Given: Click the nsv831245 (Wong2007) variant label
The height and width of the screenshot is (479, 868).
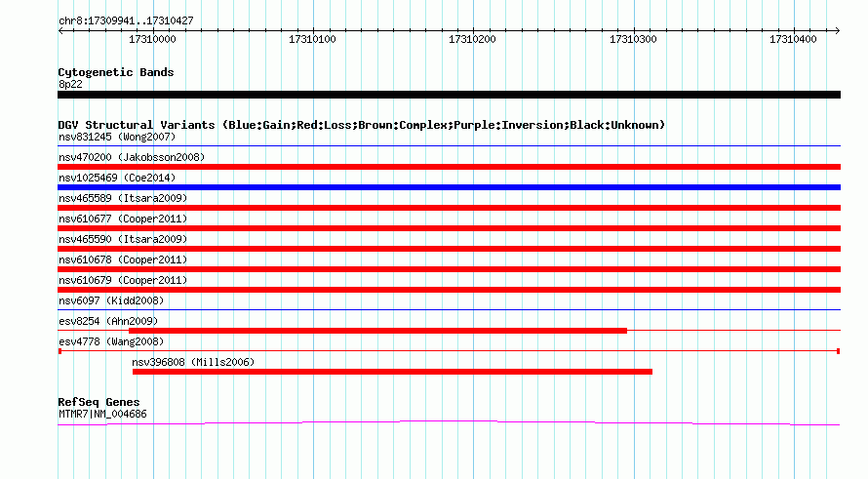Looking at the screenshot, I should pyautogui.click(x=117, y=137).
